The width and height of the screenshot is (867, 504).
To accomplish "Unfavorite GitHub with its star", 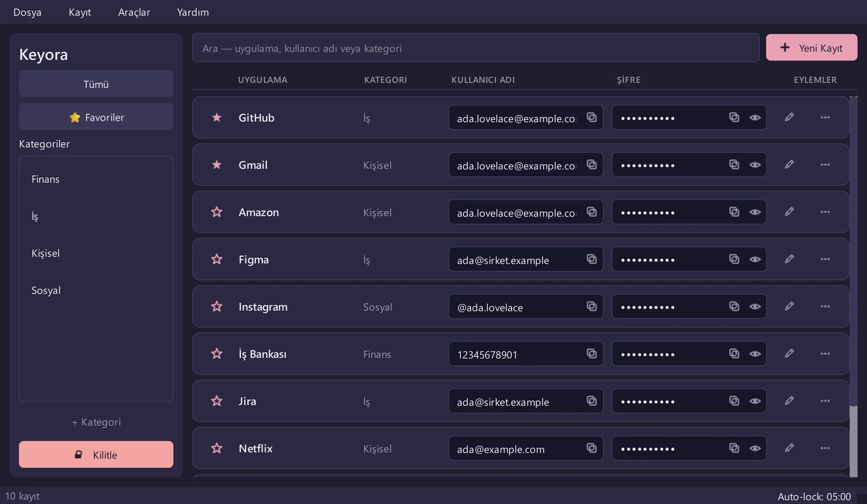I will pos(217,117).
